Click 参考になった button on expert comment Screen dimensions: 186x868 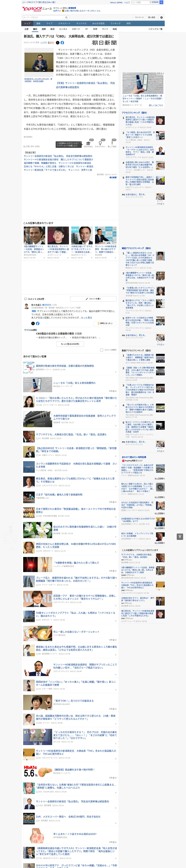click(105, 323)
